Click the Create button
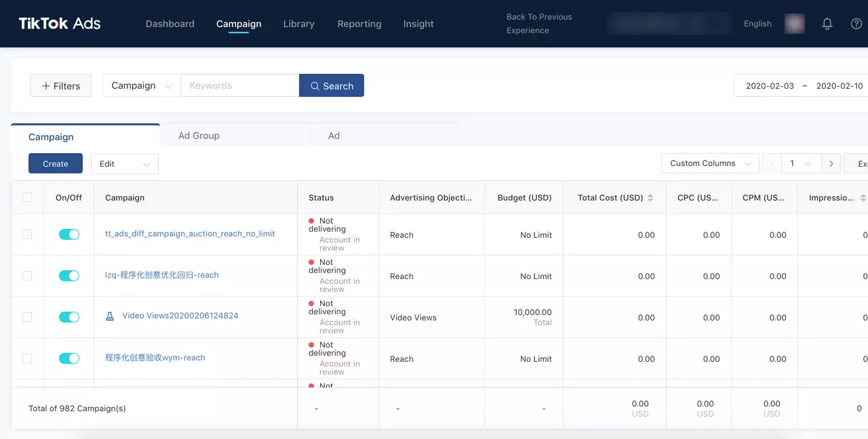The width and height of the screenshot is (868, 439). coord(56,164)
